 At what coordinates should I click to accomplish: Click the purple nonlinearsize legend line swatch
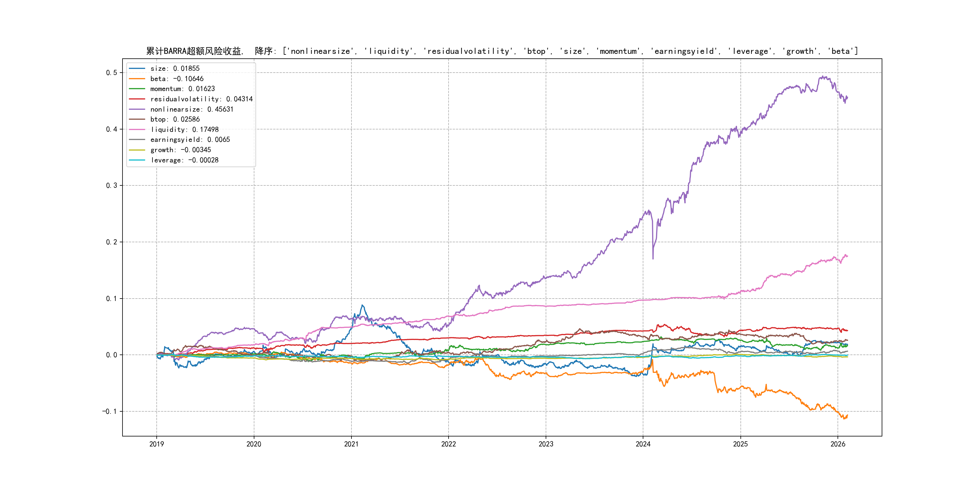137,109
